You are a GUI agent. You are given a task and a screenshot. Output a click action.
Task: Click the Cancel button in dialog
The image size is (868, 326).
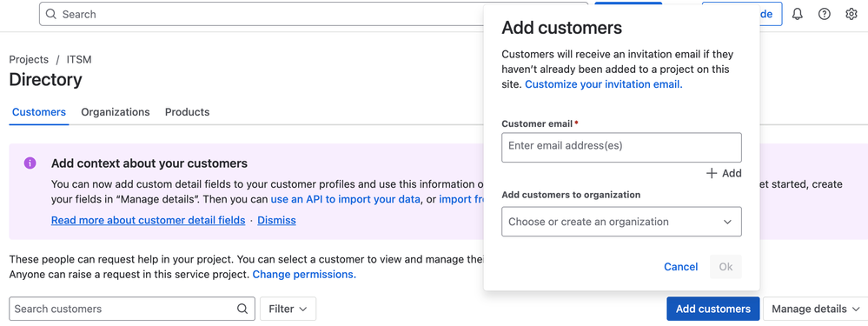point(681,267)
